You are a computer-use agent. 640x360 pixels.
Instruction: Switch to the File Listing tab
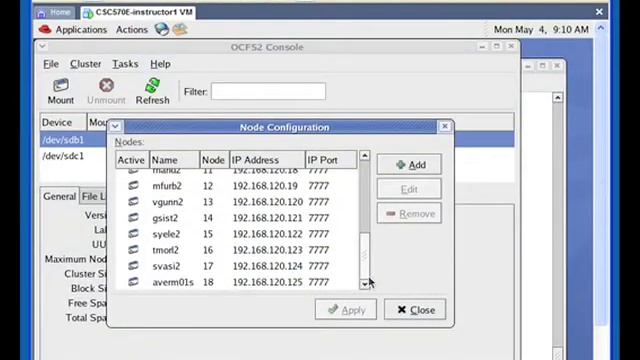94,197
